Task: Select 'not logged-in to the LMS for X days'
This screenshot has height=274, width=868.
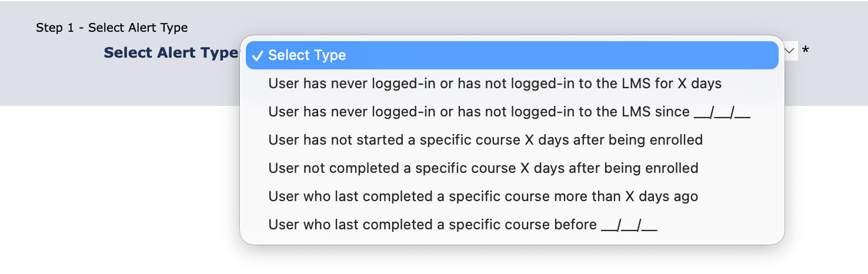Action: point(494,83)
